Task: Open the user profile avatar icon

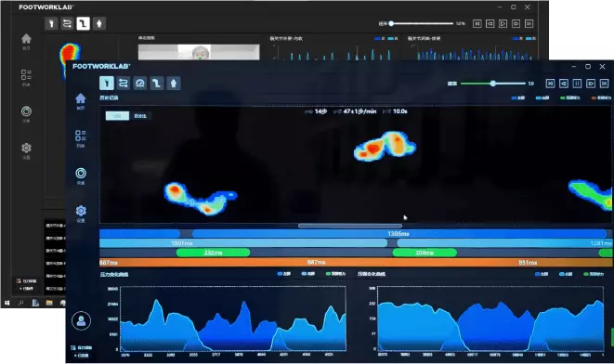Action: coord(81,321)
